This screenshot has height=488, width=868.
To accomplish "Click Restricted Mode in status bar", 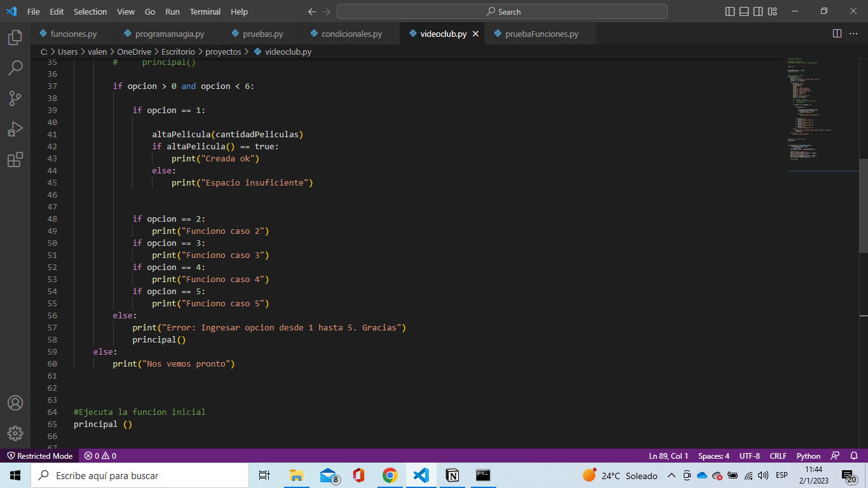I will point(39,456).
